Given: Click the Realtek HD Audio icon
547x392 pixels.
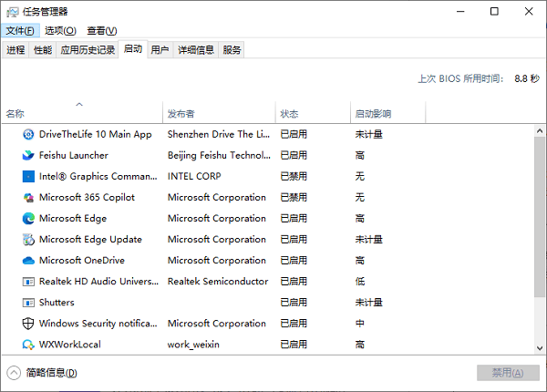Looking at the screenshot, I should pos(28,282).
